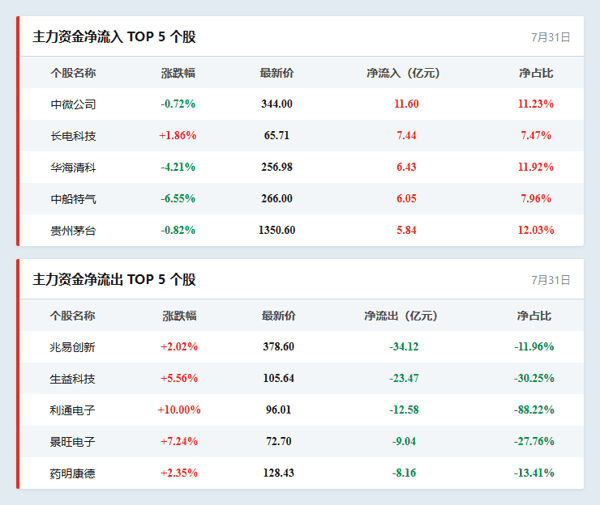Select the stock name 生益科技
The image size is (600, 505).
pyautogui.click(x=72, y=379)
